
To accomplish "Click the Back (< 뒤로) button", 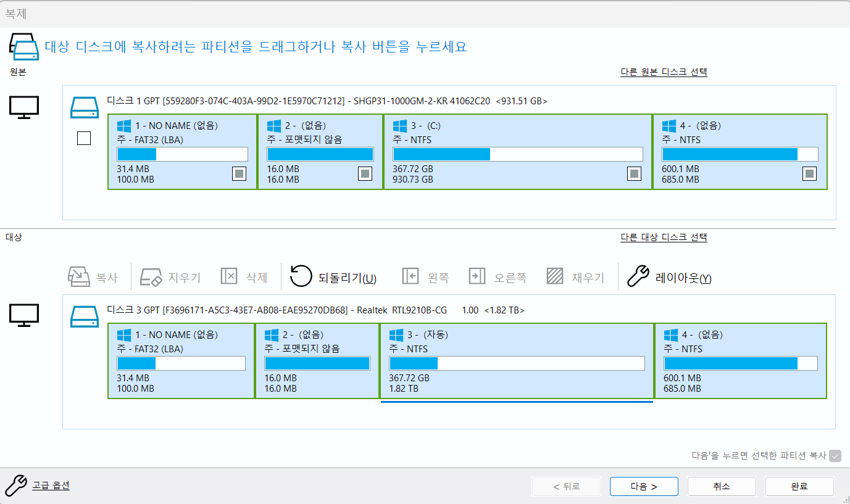I will [x=566, y=486].
